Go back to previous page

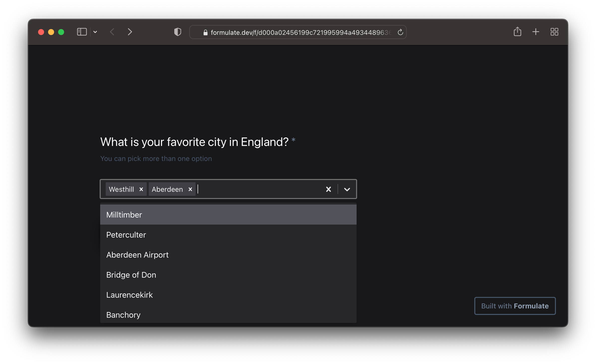pyautogui.click(x=112, y=32)
